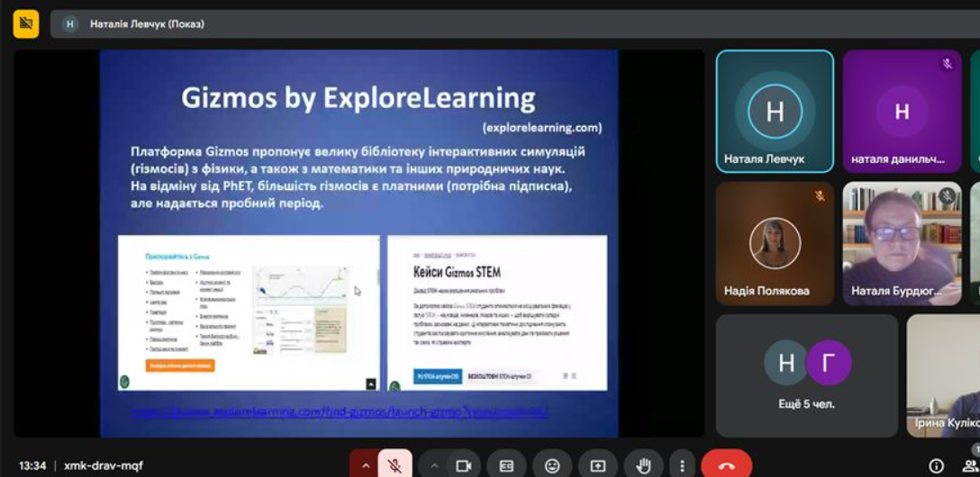Open audio settings chevron beside microphone
The image size is (980, 477).
366,466
